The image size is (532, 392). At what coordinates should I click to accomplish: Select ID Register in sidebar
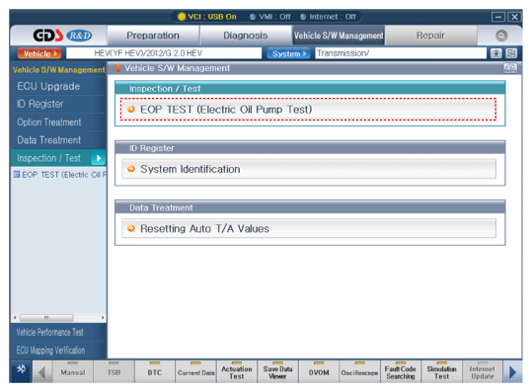pyautogui.click(x=58, y=104)
